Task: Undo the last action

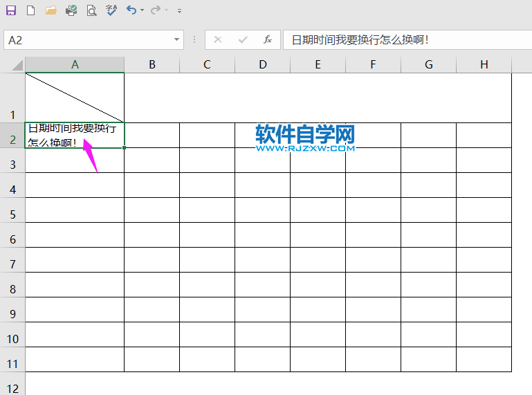Action: coord(131,10)
